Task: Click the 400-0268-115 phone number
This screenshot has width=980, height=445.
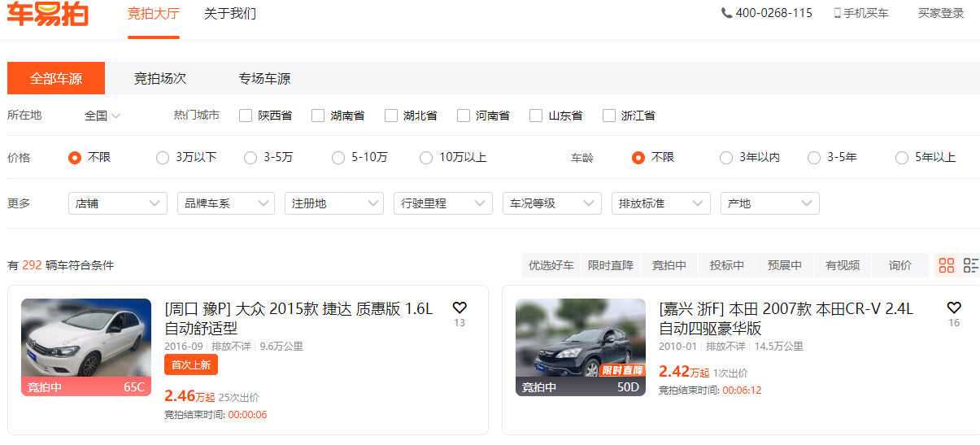Action: (x=774, y=13)
